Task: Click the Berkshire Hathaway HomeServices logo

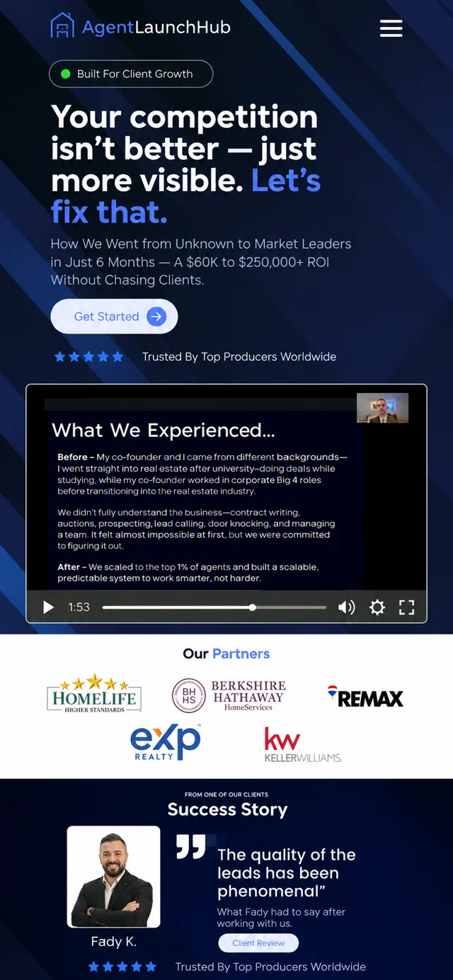Action: click(x=229, y=695)
